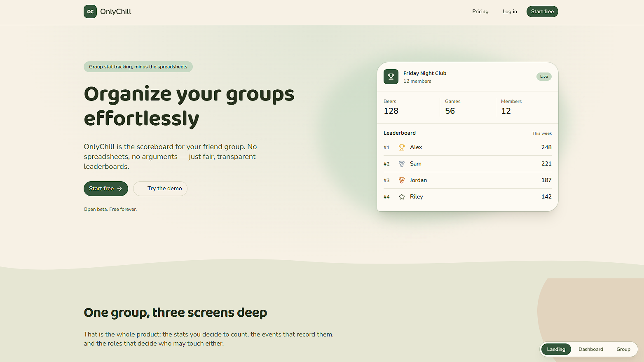The image size is (644, 362).
Task: Go to the OnlyChill home name link
Action: pyautogui.click(x=116, y=12)
